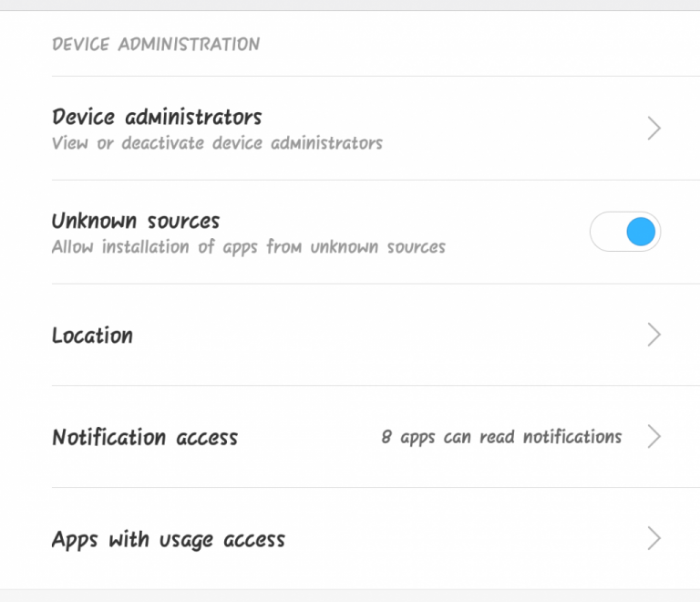Tap the blank gap between Notification access and its status
Screen dimensions: 700x602
pos(310,437)
